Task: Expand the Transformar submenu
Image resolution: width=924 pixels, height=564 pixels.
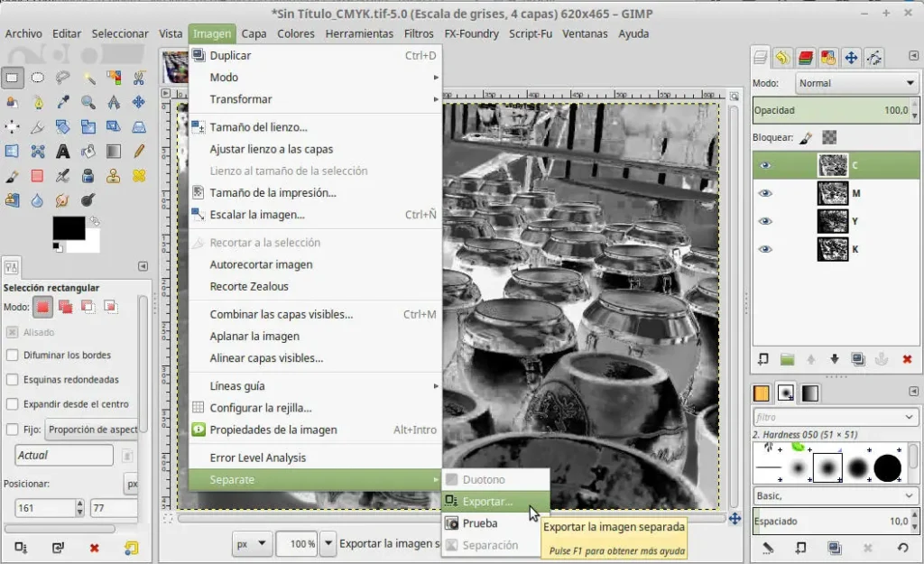Action: tap(315, 99)
